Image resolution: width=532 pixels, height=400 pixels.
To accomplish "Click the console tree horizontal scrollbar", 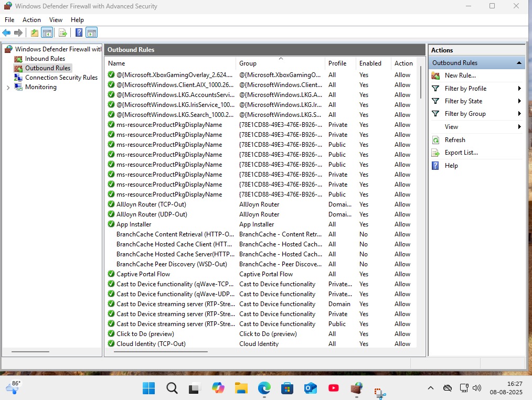I will point(30,352).
